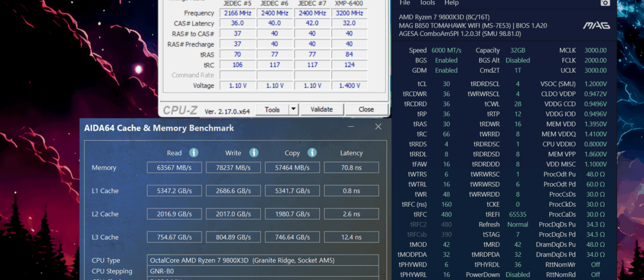Click the JEDEC #7 CAS# Latency 42.0 cell
644x280 pixels.
tap(312, 23)
